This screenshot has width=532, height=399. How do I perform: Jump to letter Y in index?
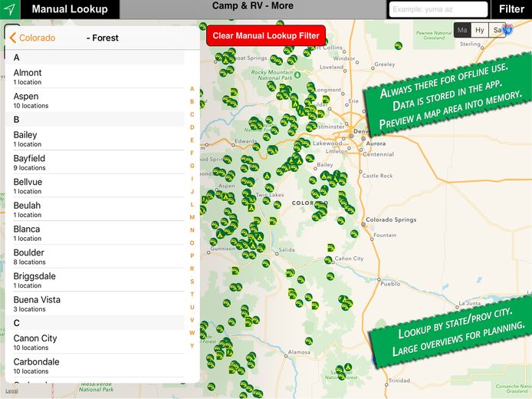(192, 346)
